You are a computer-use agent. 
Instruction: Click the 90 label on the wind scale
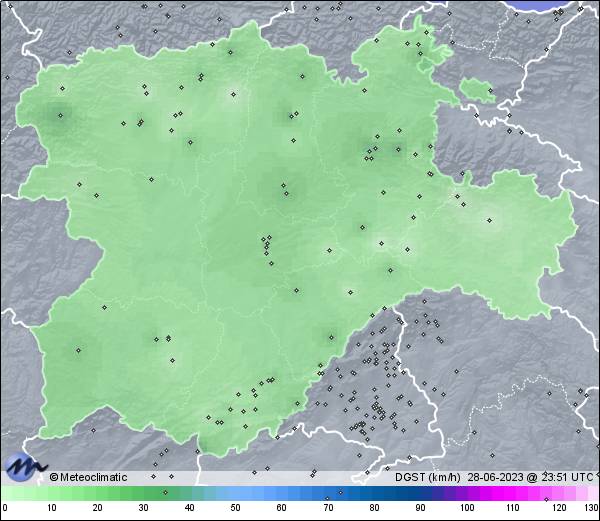pos(420,508)
